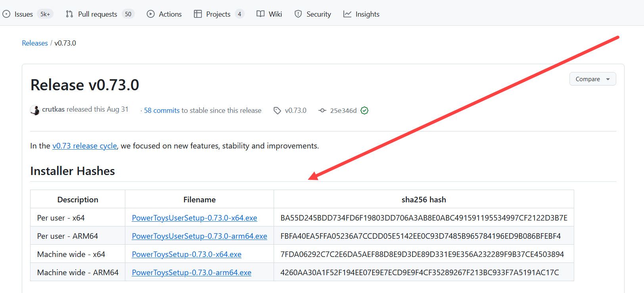Open the Compare dropdown
644x293 pixels.
click(592, 79)
